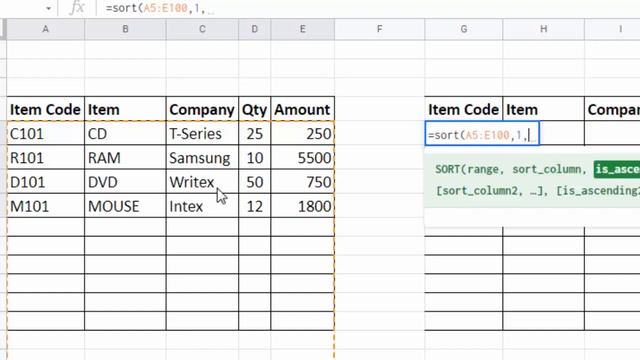The image size is (640, 360).
Task: Select cell containing Intex
Action: pyautogui.click(x=202, y=206)
